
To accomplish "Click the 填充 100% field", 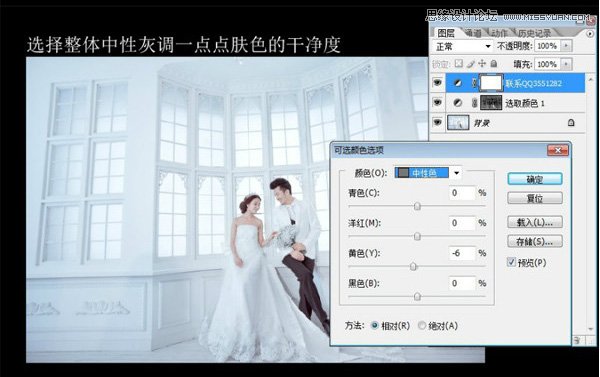I will click(x=548, y=64).
